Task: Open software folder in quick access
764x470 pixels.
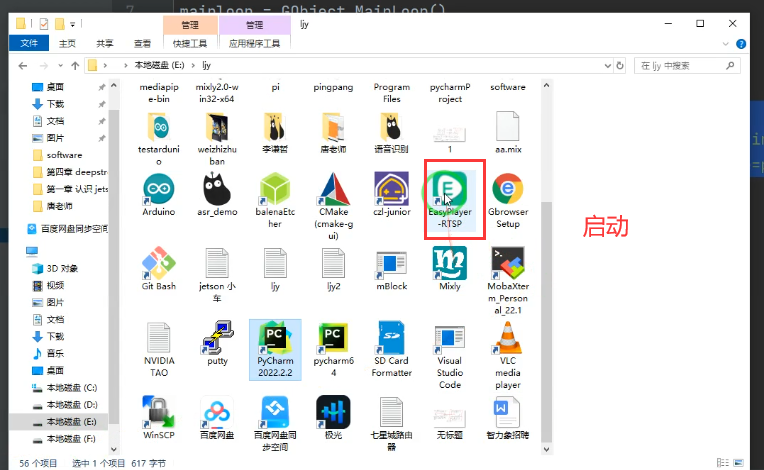Action: click(x=64, y=155)
